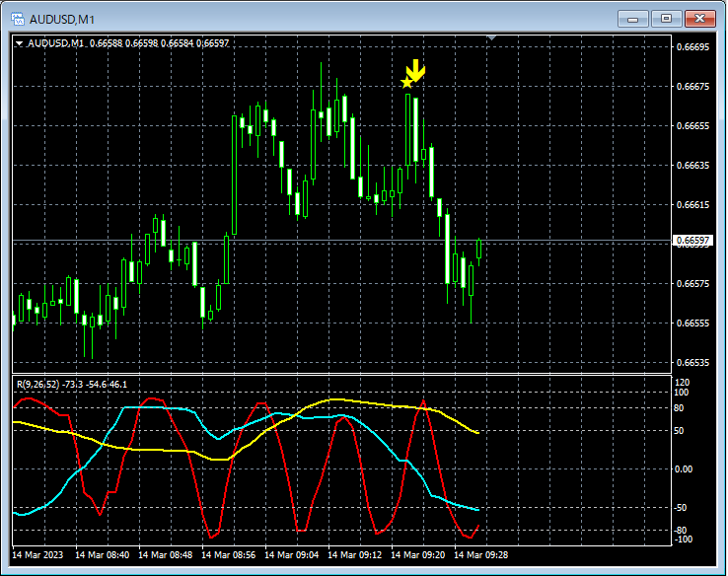Screen dimensions: 728x576
Task: Click price scale value 0.66655
Action: point(692,126)
